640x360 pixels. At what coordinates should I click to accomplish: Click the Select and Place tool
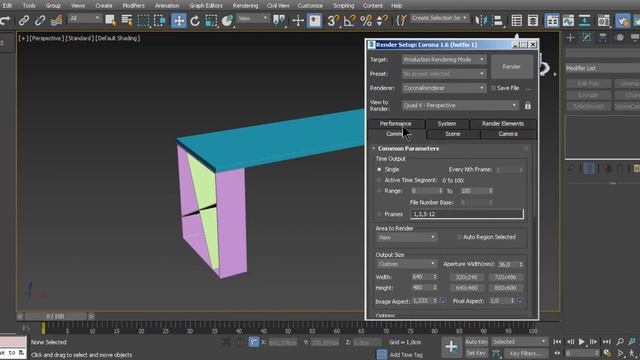click(227, 20)
